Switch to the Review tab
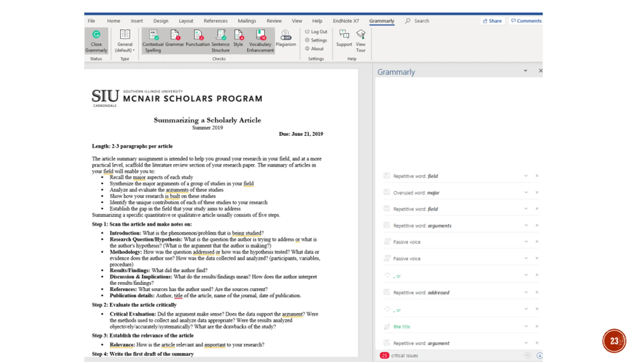The width and height of the screenshot is (644, 362). 274,21
